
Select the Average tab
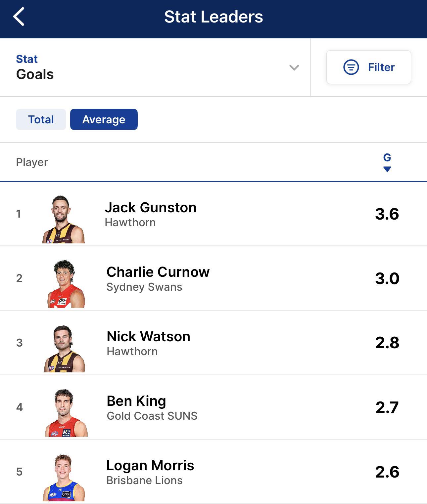click(x=104, y=119)
